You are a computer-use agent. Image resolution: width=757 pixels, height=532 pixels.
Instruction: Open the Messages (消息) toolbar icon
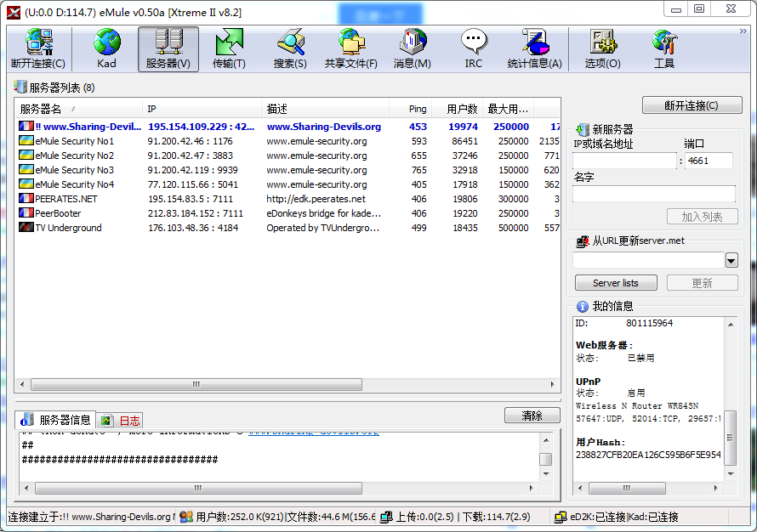tap(413, 48)
